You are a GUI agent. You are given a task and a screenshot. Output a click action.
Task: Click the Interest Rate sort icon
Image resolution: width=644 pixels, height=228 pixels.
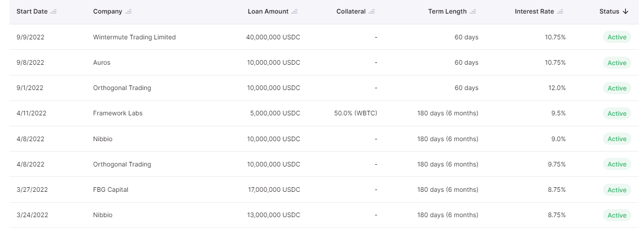[x=560, y=12]
